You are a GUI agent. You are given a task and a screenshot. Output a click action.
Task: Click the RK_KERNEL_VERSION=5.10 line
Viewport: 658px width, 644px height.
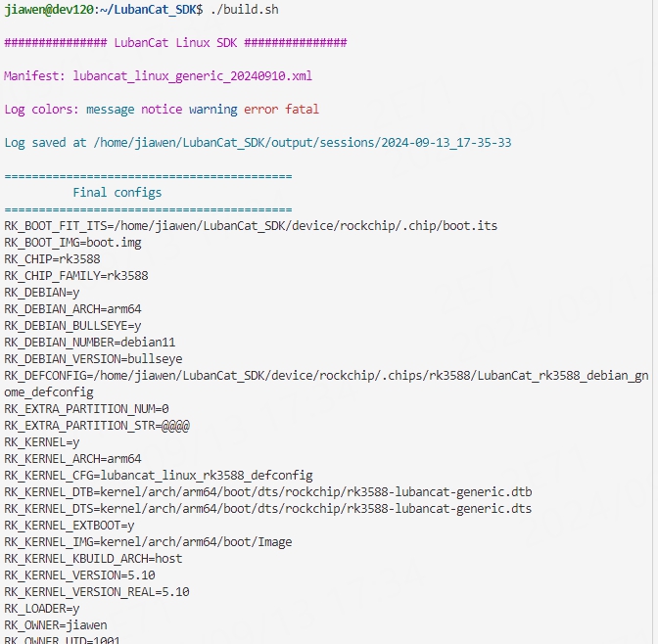tap(79, 575)
